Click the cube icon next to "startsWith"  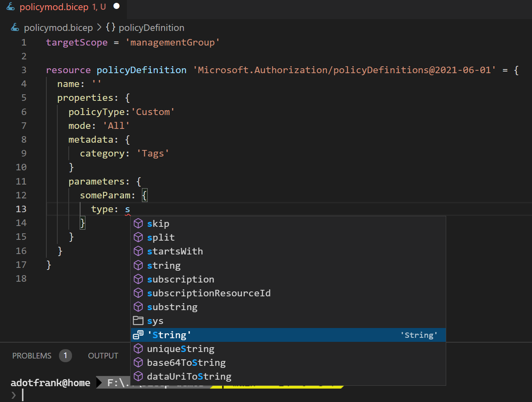(139, 251)
